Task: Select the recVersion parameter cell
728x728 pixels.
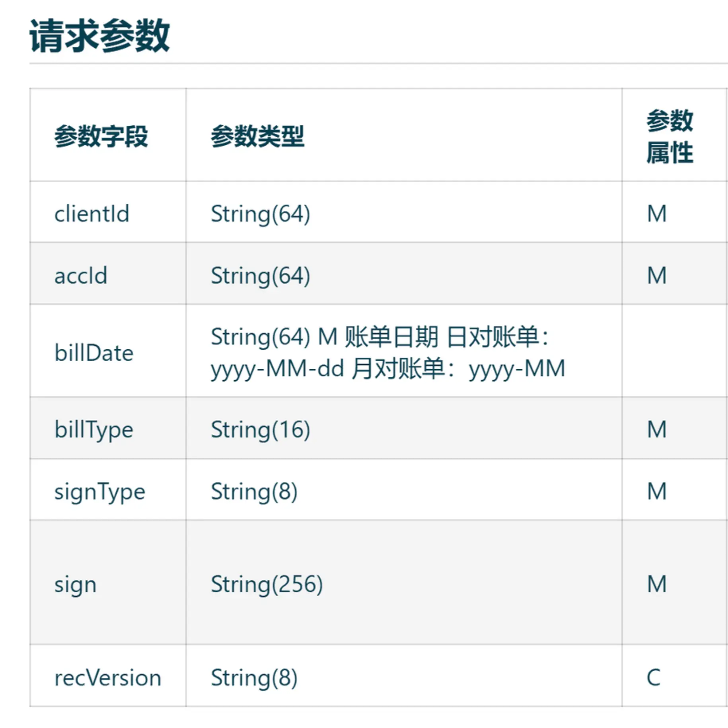Action: 108,678
